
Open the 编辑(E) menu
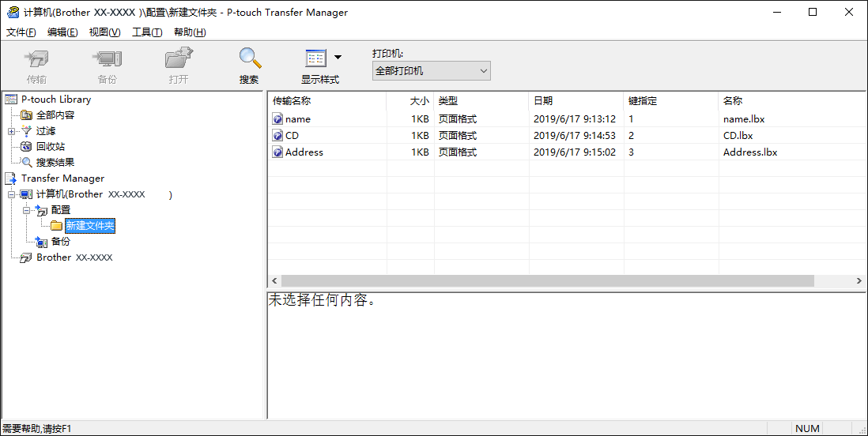[x=62, y=32]
